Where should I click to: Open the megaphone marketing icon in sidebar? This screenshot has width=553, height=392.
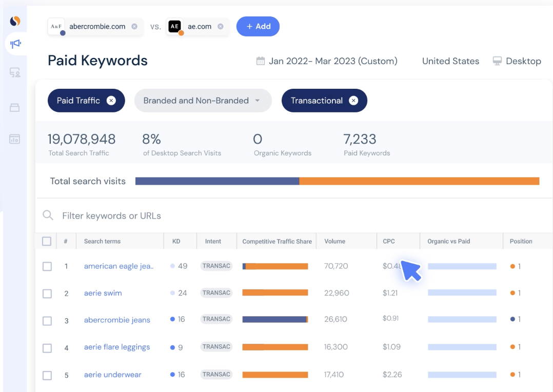point(15,44)
